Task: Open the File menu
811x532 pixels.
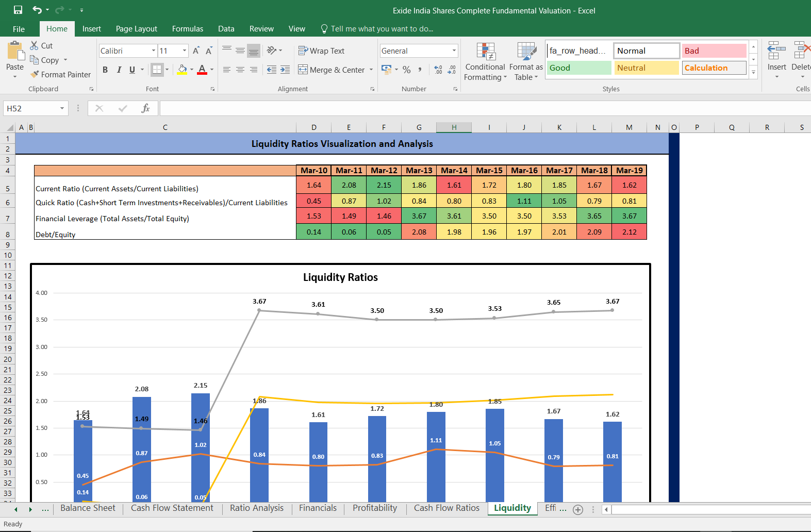Action: click(x=19, y=29)
